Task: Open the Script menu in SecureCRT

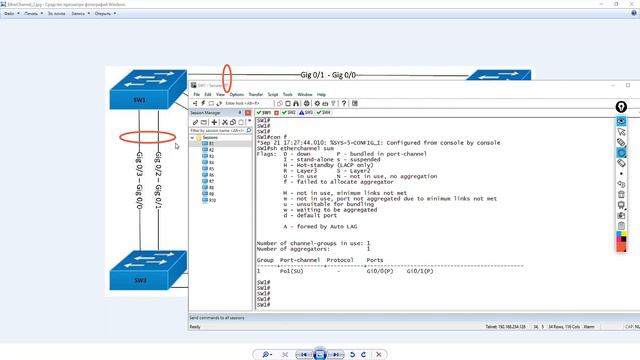Action: [x=273, y=94]
